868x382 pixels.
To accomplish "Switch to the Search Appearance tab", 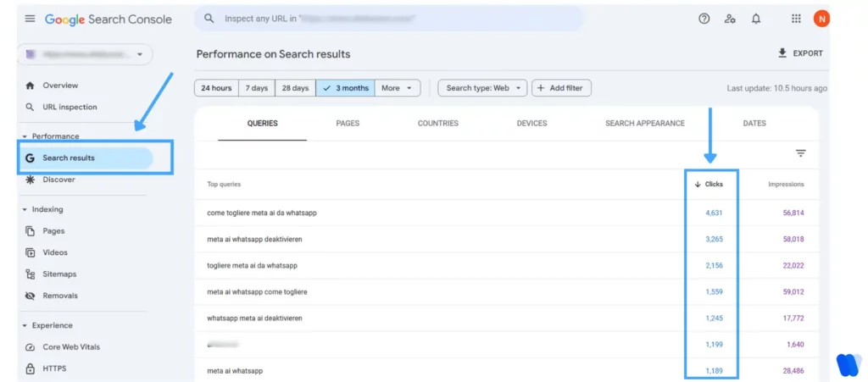I will tap(645, 124).
